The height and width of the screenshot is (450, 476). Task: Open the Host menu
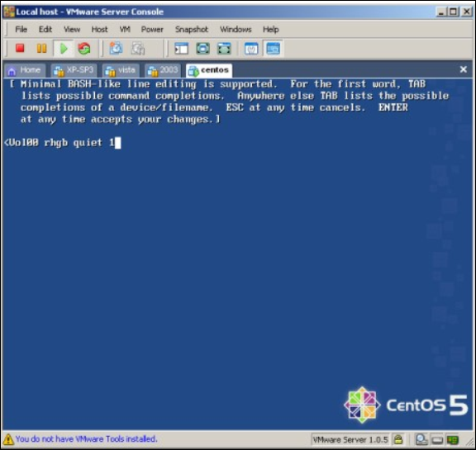click(99, 30)
